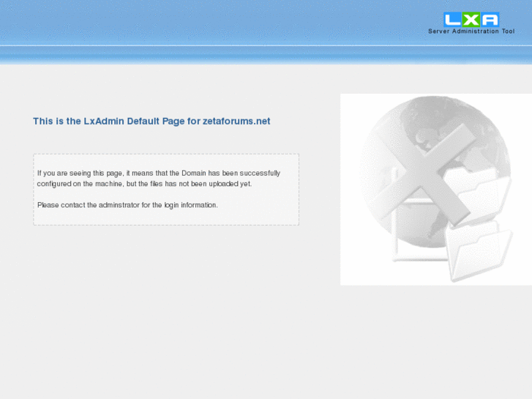Click the sentence starting 'If you are seeing this page'

point(159,179)
